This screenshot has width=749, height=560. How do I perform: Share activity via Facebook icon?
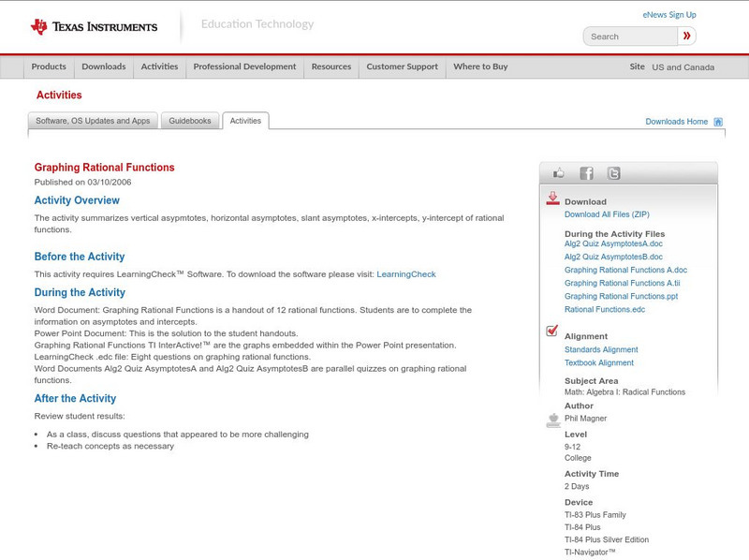coord(586,173)
